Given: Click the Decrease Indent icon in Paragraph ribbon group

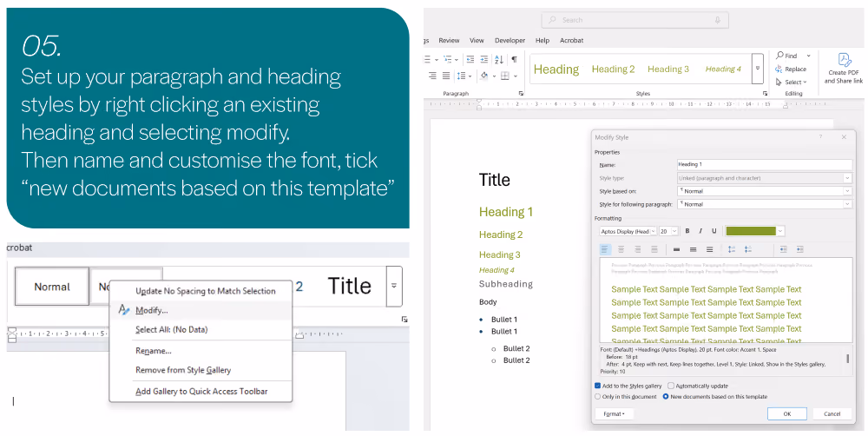Looking at the screenshot, I should tap(470, 59).
